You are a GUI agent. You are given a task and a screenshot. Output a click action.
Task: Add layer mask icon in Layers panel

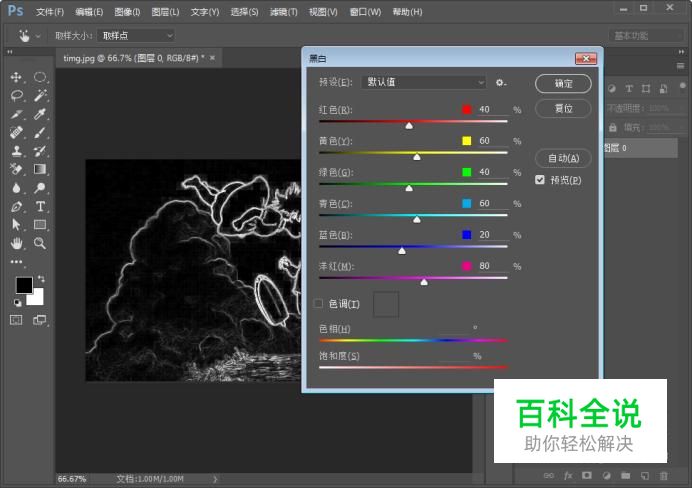587,476
